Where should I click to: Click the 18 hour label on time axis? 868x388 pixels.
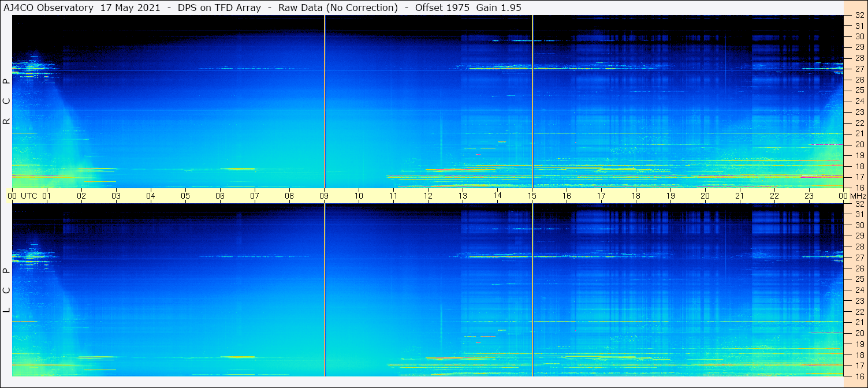(x=636, y=196)
